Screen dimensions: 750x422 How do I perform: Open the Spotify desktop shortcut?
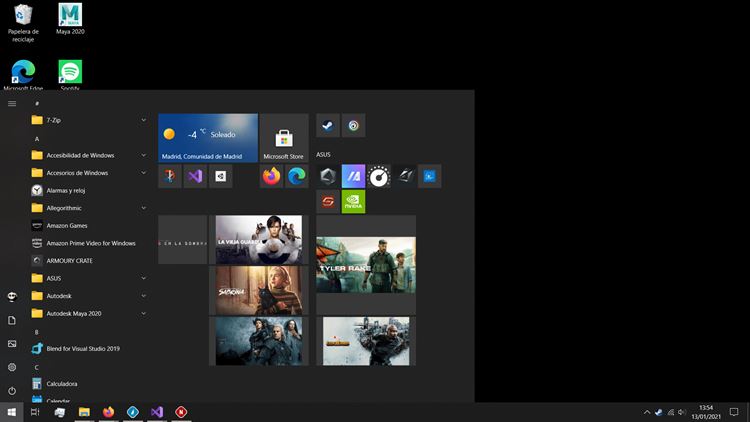pyautogui.click(x=70, y=75)
